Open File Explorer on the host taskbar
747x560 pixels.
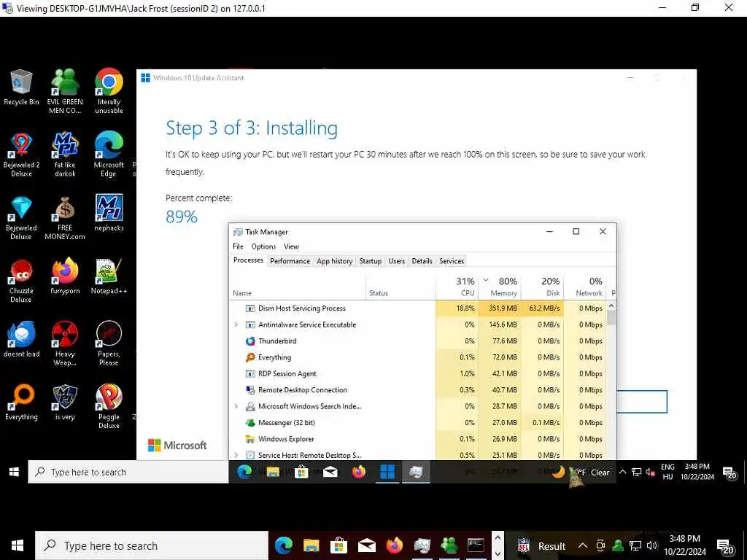click(311, 545)
